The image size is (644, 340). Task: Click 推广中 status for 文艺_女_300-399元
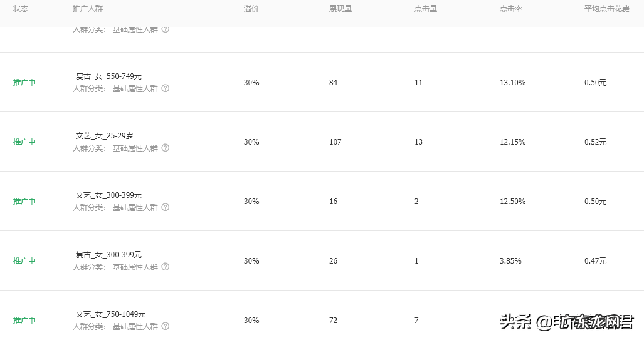[24, 202]
